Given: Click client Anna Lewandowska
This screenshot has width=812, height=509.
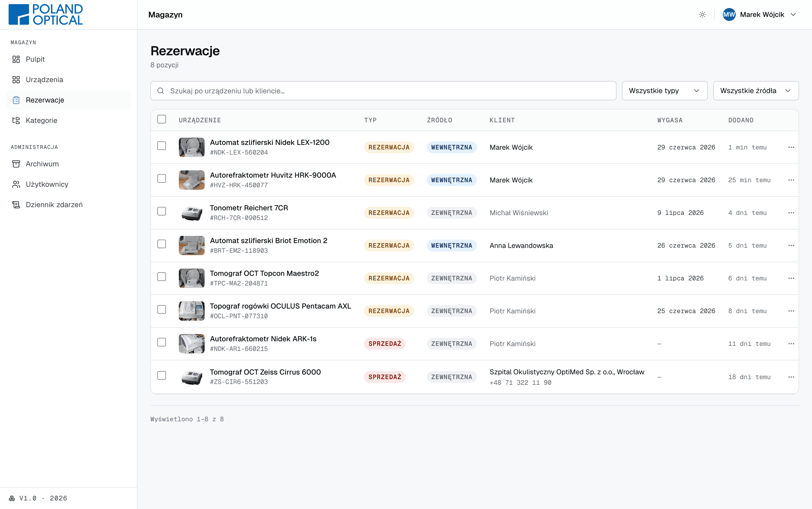Looking at the screenshot, I should pyautogui.click(x=521, y=246).
